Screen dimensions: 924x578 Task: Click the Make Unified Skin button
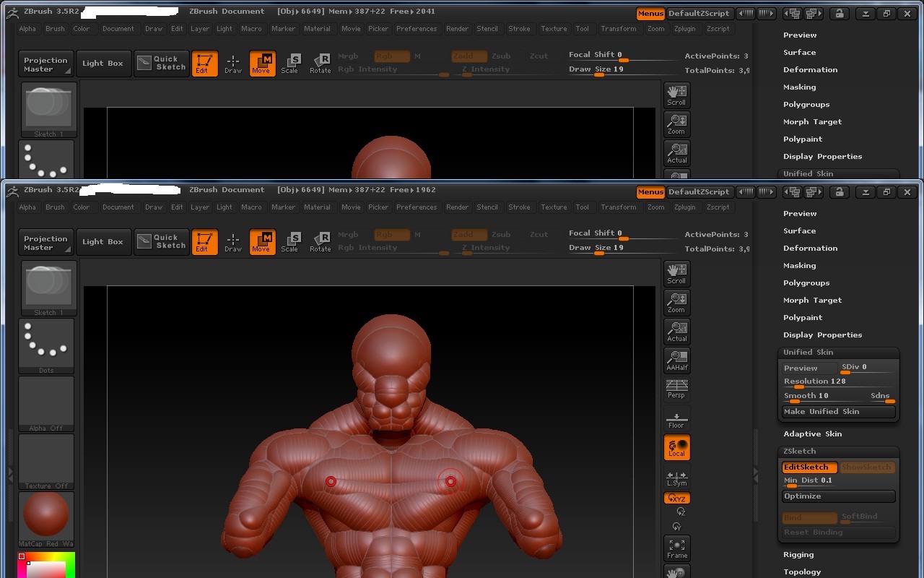click(x=838, y=411)
